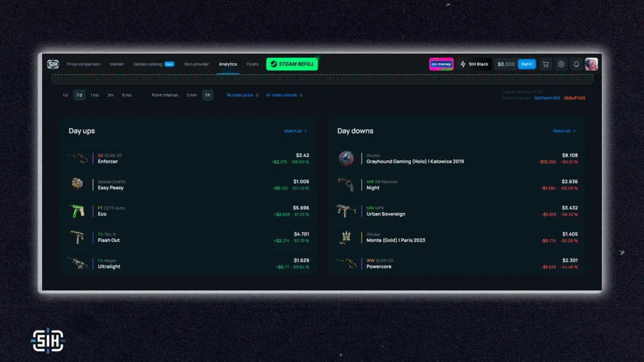Click the SCAR-20 Enforcer skin image
Viewport: 644px width, 362px height.
78,158
